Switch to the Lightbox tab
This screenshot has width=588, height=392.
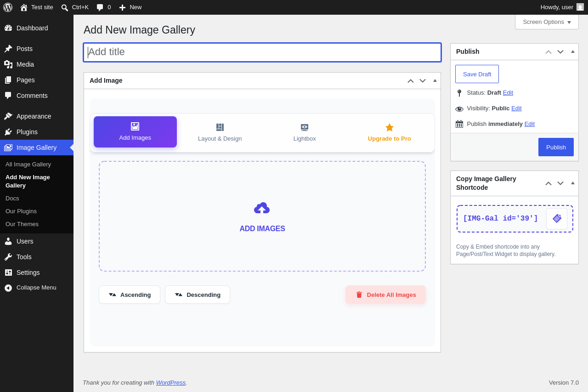[x=305, y=132]
